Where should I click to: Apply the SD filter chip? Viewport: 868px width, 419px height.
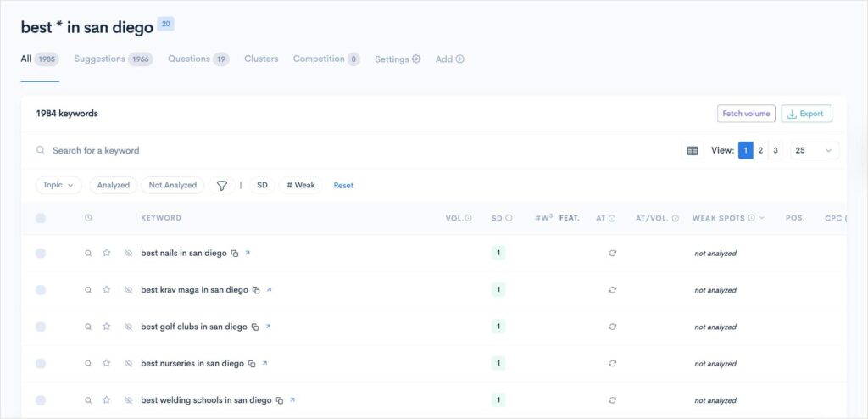263,185
